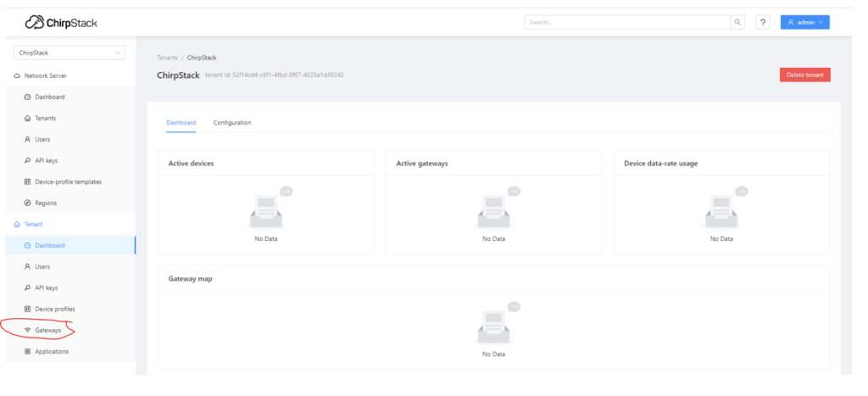Click Device-profile templates icon
The image size is (868, 396).
coord(28,181)
